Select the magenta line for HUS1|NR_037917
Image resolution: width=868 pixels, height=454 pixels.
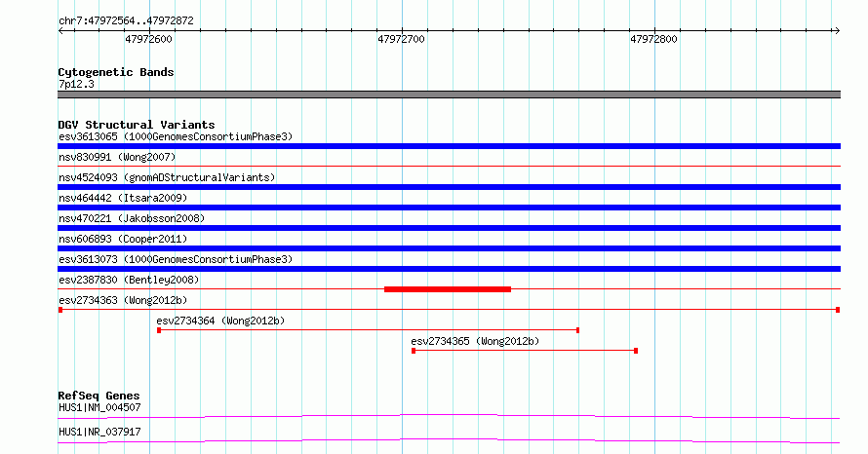(x=449, y=440)
